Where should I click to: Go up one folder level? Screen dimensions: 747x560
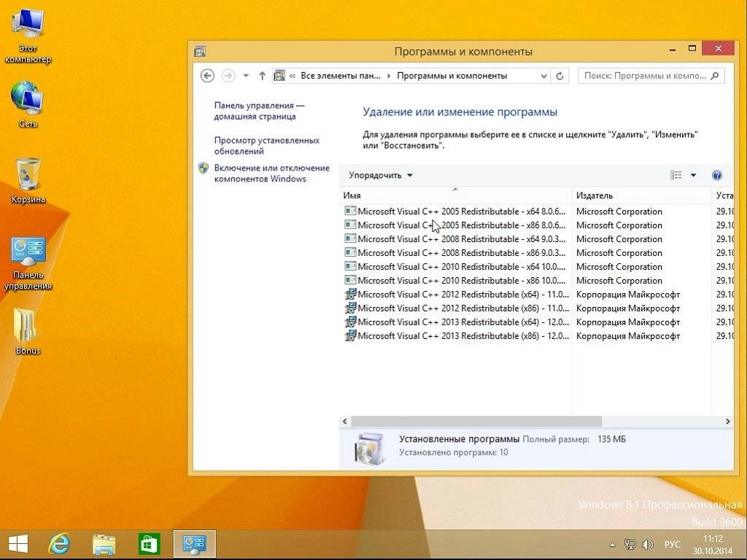262,76
